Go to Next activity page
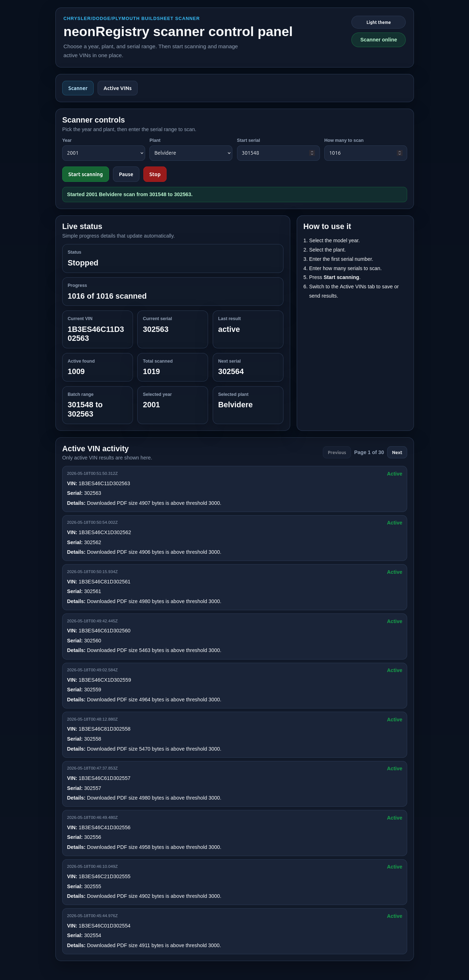The image size is (469, 980). [397, 452]
